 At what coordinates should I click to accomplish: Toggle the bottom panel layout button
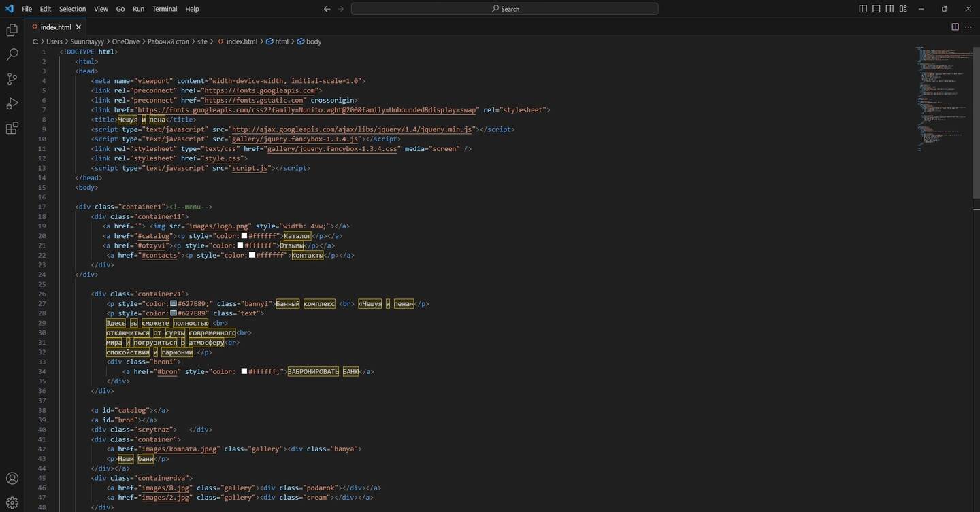point(877,9)
